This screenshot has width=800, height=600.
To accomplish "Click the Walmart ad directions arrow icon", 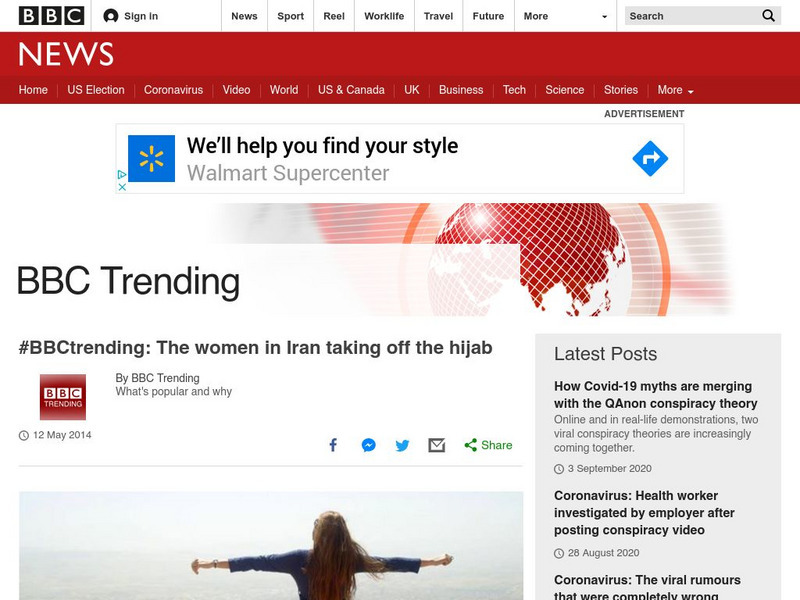I will click(650, 158).
